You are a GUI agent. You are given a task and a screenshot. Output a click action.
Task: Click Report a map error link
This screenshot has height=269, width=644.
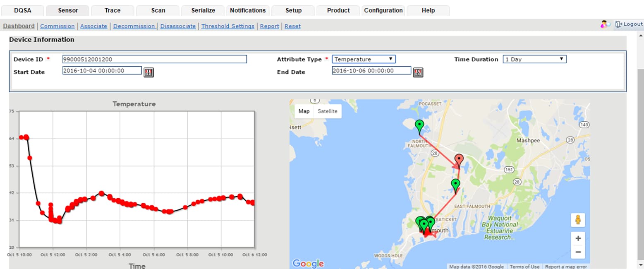[566, 267]
